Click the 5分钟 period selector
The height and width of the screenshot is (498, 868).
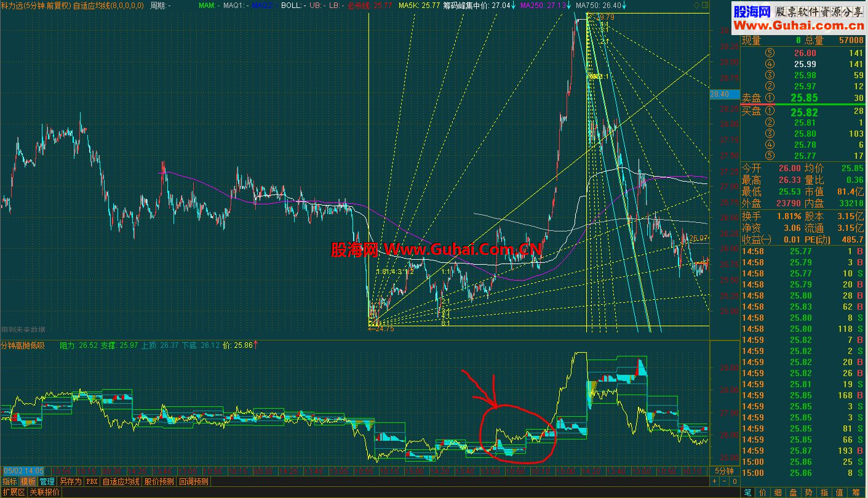[x=723, y=470]
